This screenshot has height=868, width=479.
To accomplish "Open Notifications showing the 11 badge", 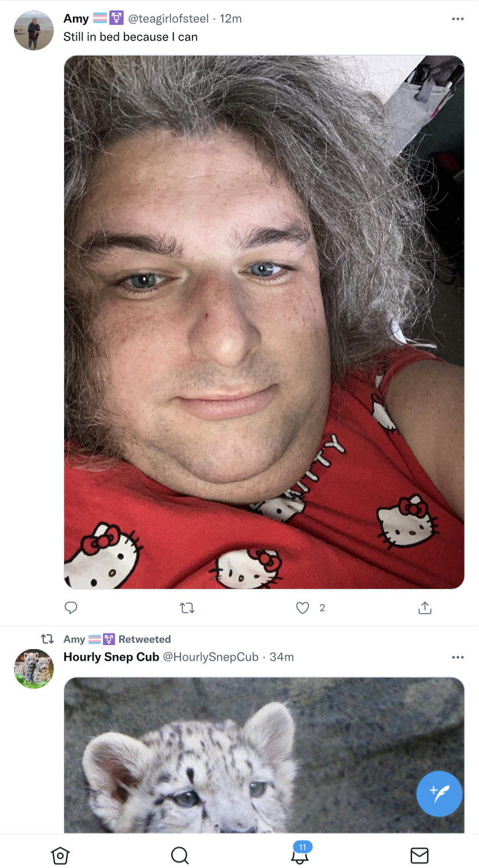I will point(300,852).
